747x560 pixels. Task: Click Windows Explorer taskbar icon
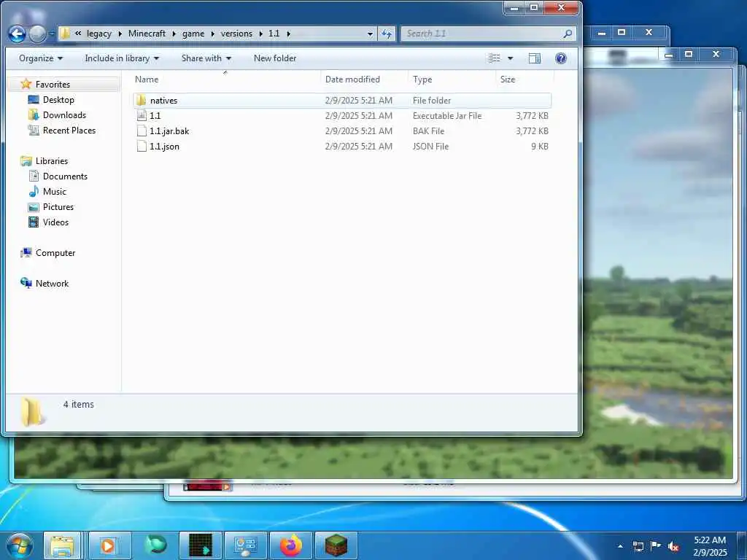point(63,545)
